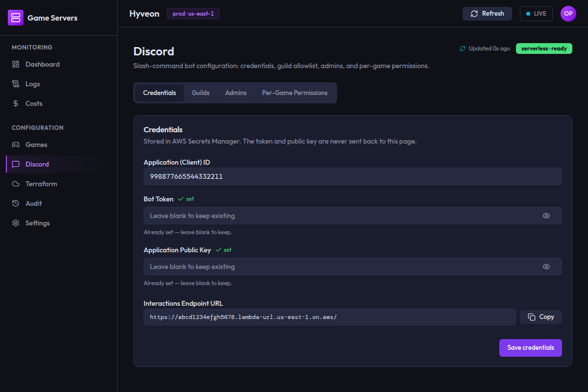588x392 pixels.
Task: Click the 'Updated 0s ago' text
Action: (x=489, y=49)
